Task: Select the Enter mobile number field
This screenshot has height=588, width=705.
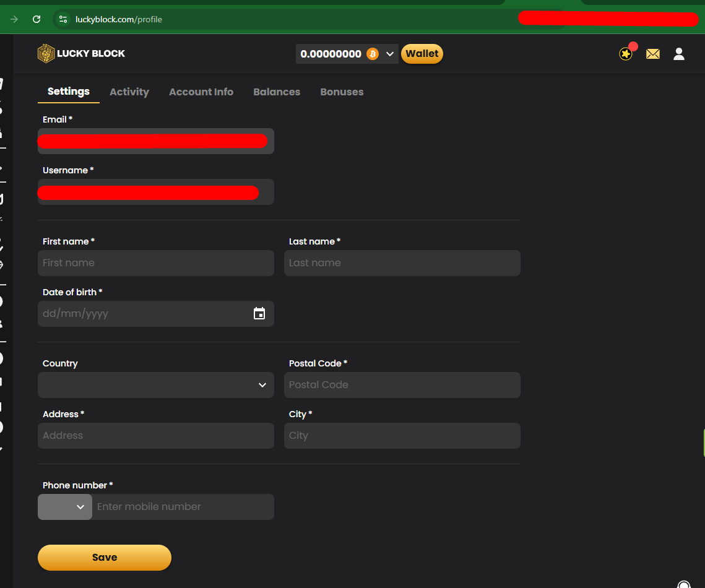Action: [x=183, y=507]
